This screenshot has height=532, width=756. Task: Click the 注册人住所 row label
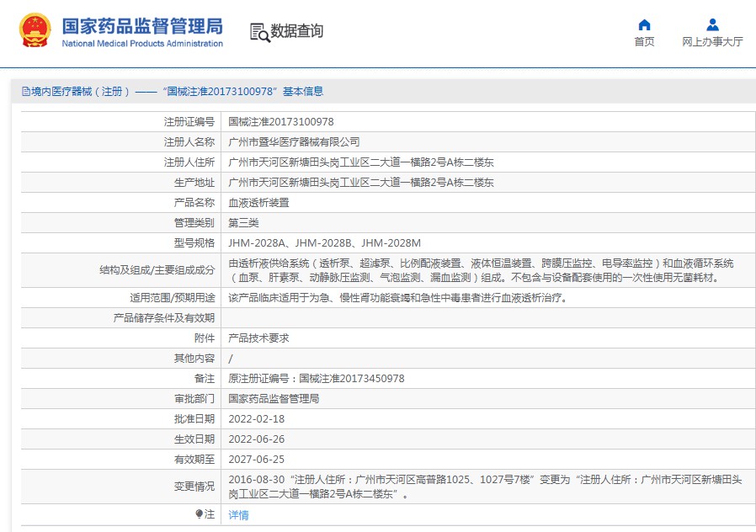click(x=189, y=162)
